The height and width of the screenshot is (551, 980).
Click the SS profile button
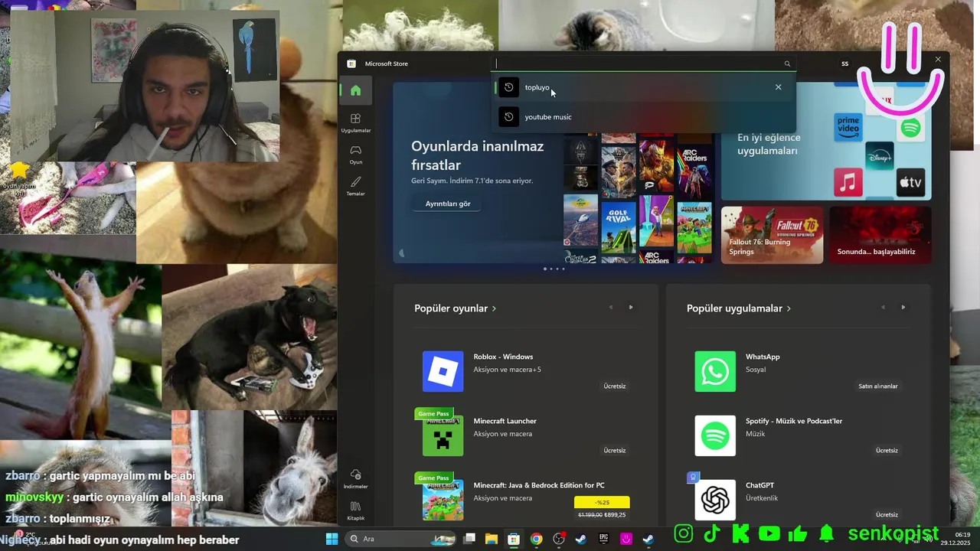845,64
